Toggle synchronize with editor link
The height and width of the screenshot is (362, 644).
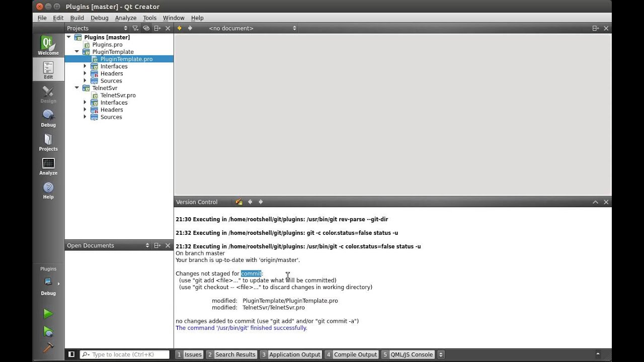[146, 28]
